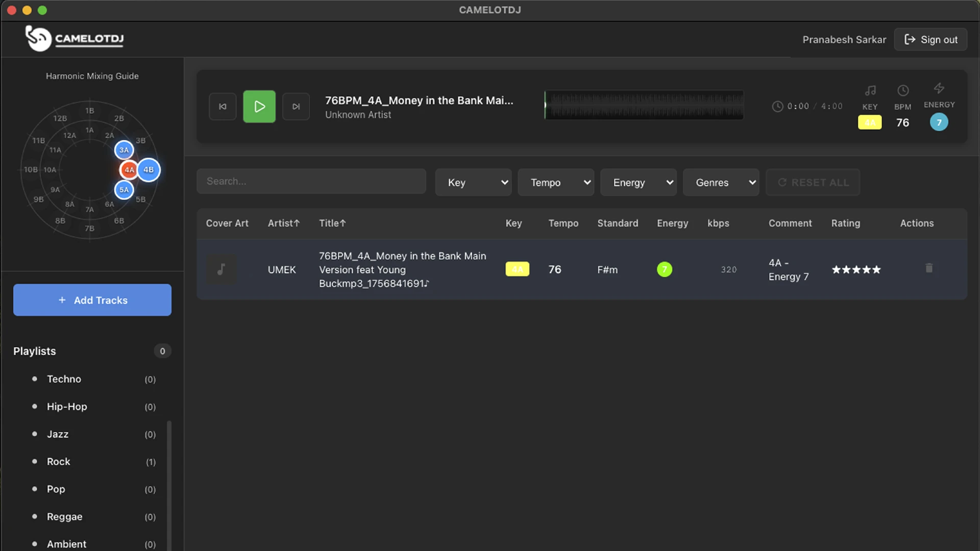The height and width of the screenshot is (551, 980).
Task: Delete the UMEK track with trash icon
Action: (x=929, y=268)
